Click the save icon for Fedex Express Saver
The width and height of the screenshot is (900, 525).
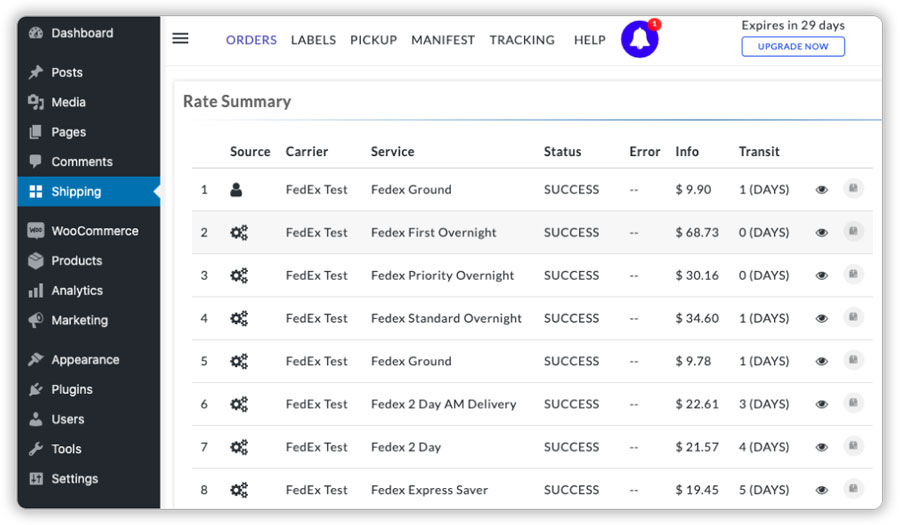pyautogui.click(x=854, y=488)
